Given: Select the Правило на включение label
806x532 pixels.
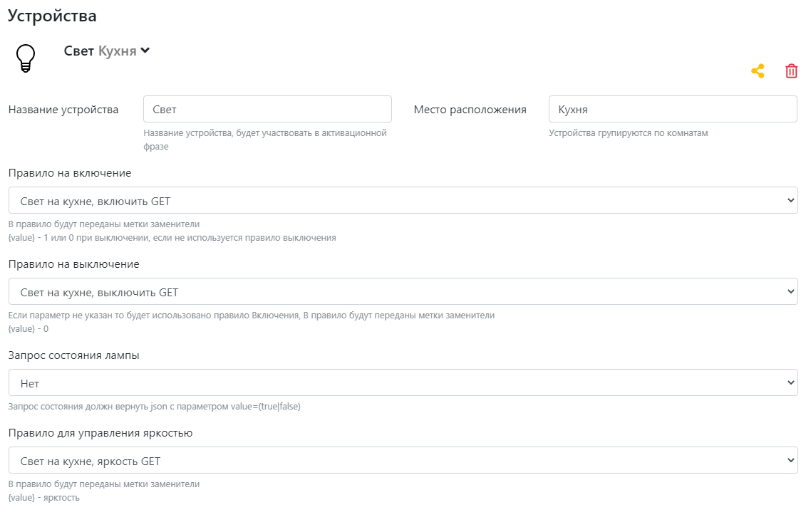Looking at the screenshot, I should pos(70,173).
